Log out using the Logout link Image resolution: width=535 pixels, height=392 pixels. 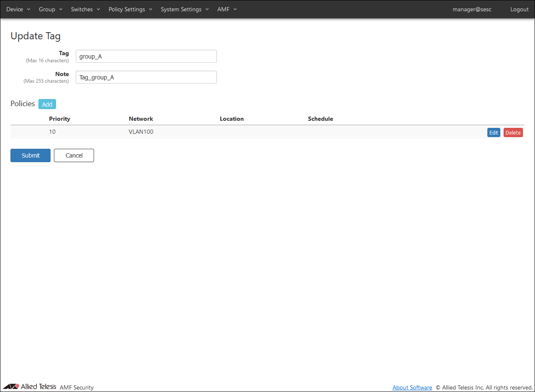pos(519,9)
